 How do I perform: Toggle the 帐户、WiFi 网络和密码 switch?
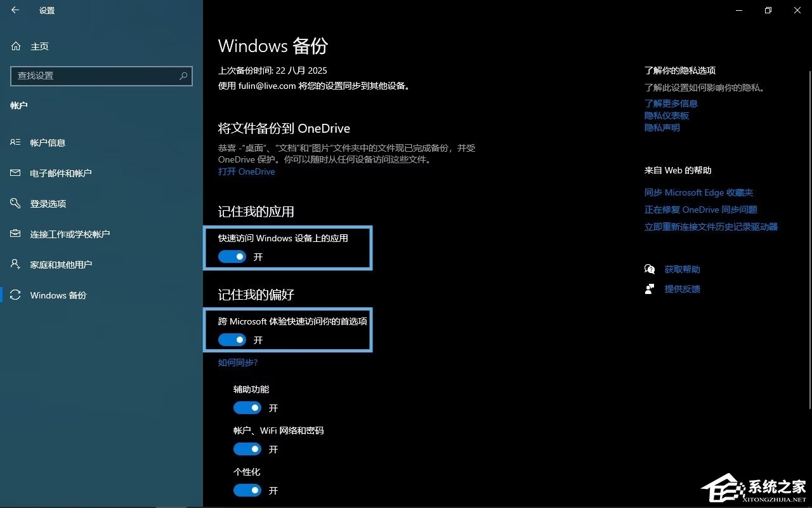tap(247, 448)
